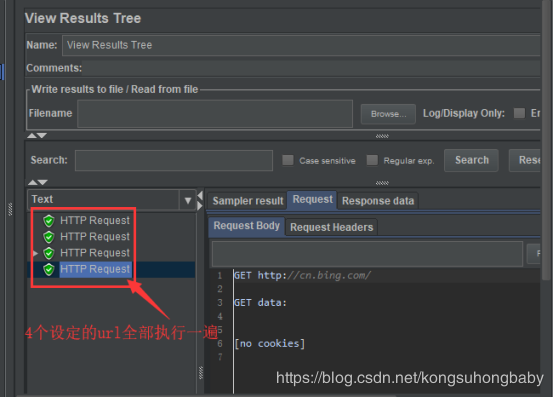Image resolution: width=554 pixels, height=397 pixels.
Task: Switch to the Response data tab
Action: pyautogui.click(x=378, y=201)
